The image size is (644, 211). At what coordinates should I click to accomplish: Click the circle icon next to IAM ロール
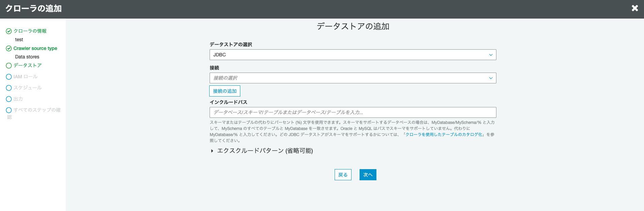pyautogui.click(x=9, y=77)
